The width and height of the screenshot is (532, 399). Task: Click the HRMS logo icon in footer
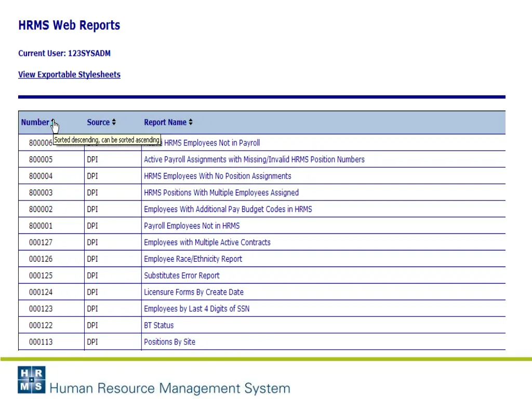[32, 380]
